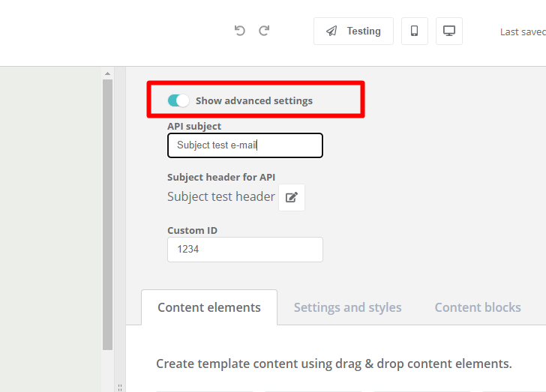This screenshot has height=392, width=546.
Task: Click the Custom ID field containing 1234
Action: point(245,250)
